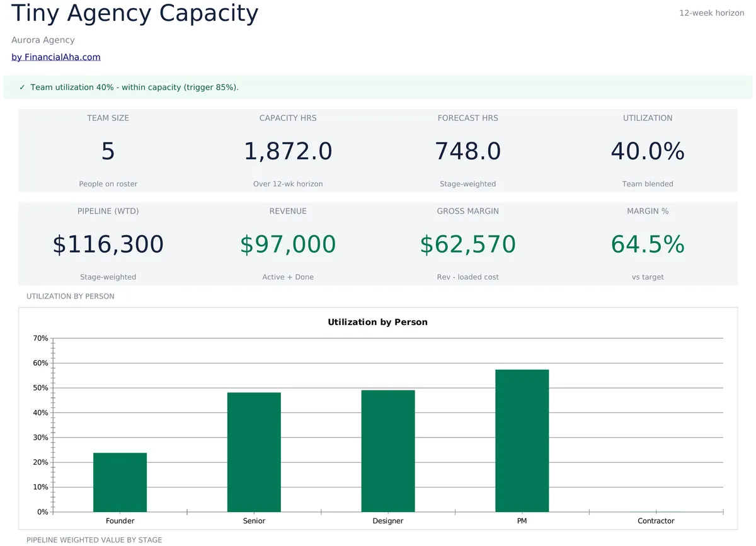Image resolution: width=756 pixels, height=546 pixels.
Task: Click the Capacity Hrs value 1,872.0
Action: pos(288,151)
